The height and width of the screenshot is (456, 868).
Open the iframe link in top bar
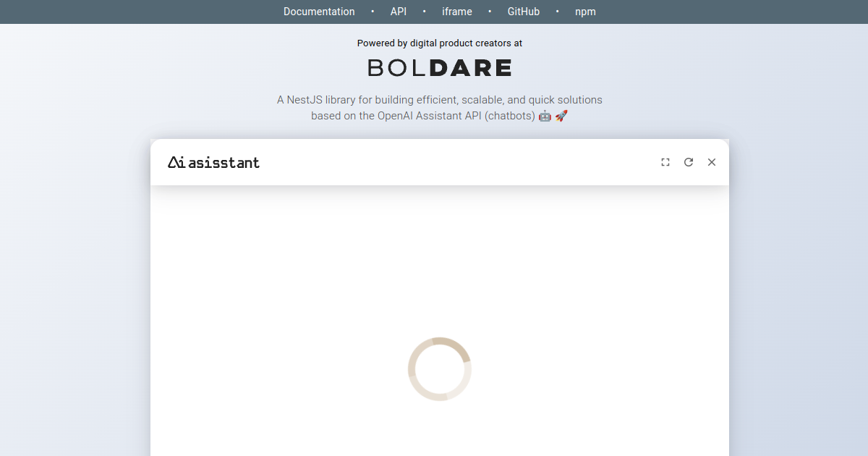click(x=457, y=12)
